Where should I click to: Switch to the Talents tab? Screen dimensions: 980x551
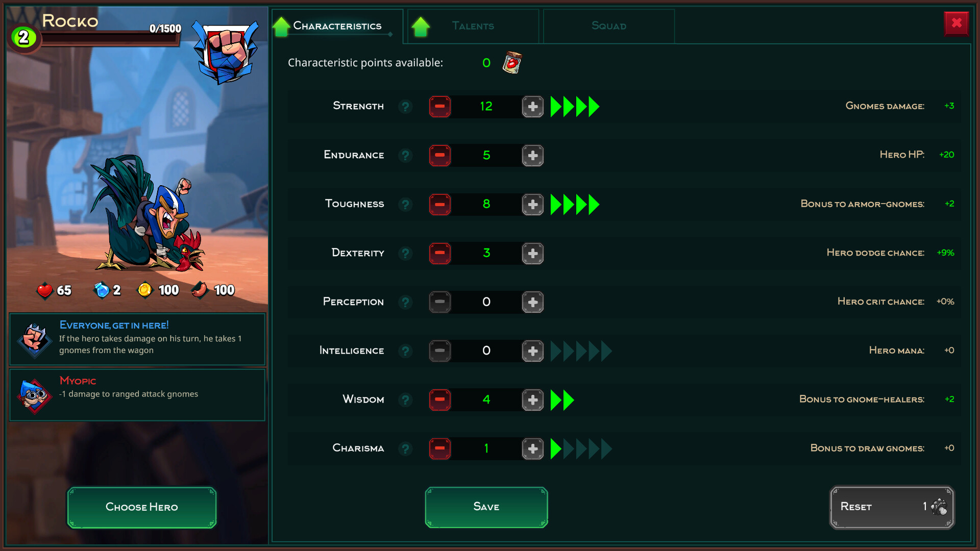(x=471, y=26)
